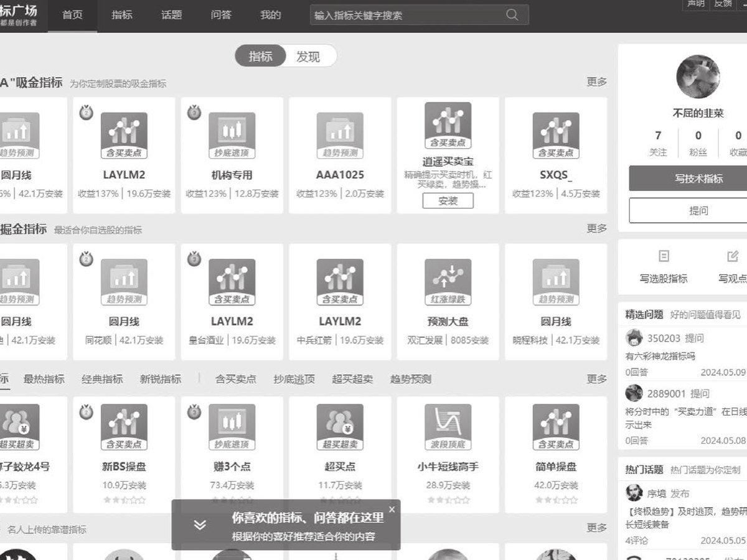The image size is (747, 560).
Task: Select the 含买卖点 filter tab
Action: click(x=236, y=379)
